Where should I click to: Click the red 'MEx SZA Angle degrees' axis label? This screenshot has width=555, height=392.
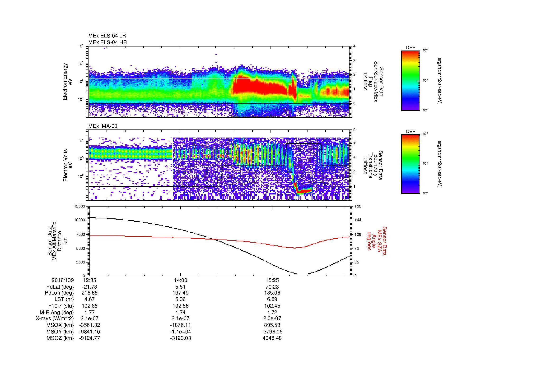coord(377,241)
